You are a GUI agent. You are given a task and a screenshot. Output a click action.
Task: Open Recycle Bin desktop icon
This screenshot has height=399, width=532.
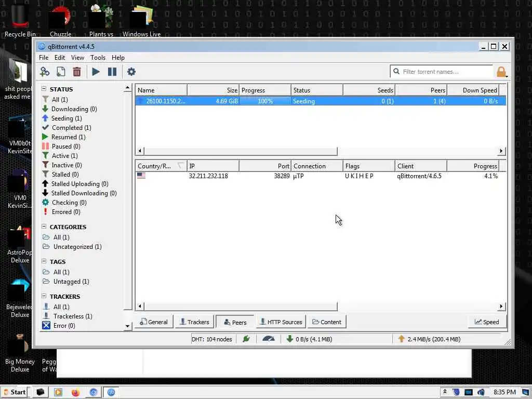20,20
